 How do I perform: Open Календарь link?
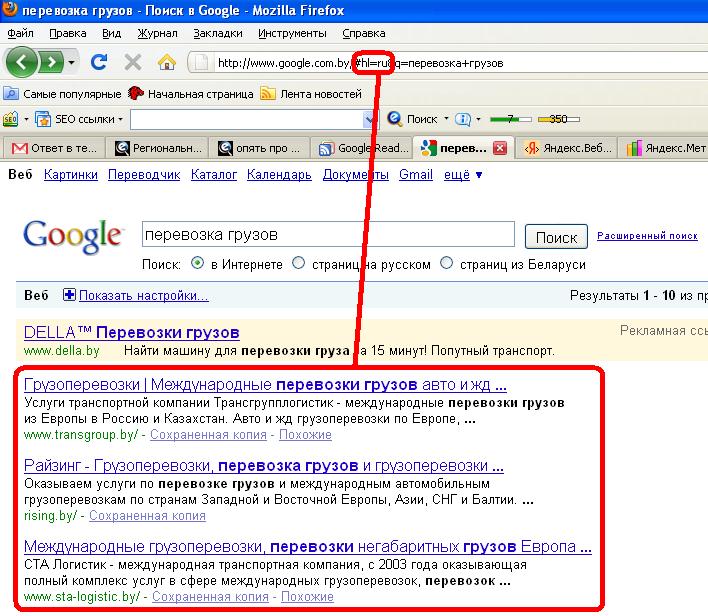(x=279, y=174)
